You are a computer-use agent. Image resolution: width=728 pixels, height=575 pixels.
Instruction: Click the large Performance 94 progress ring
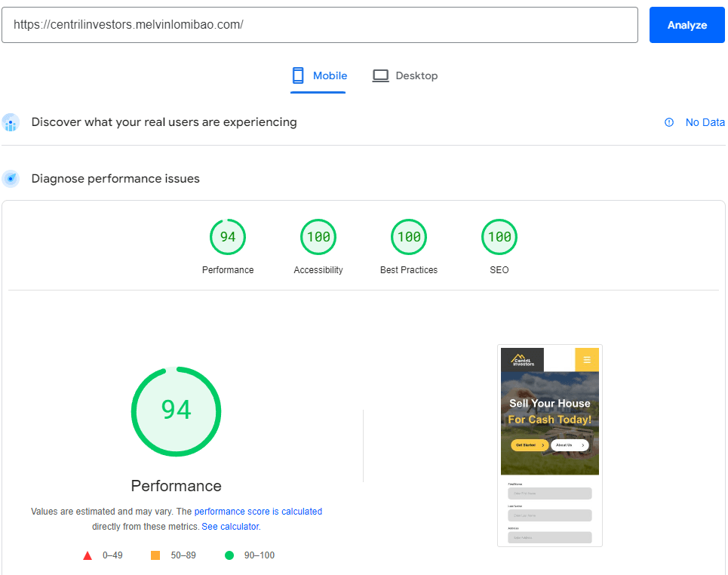(x=176, y=411)
